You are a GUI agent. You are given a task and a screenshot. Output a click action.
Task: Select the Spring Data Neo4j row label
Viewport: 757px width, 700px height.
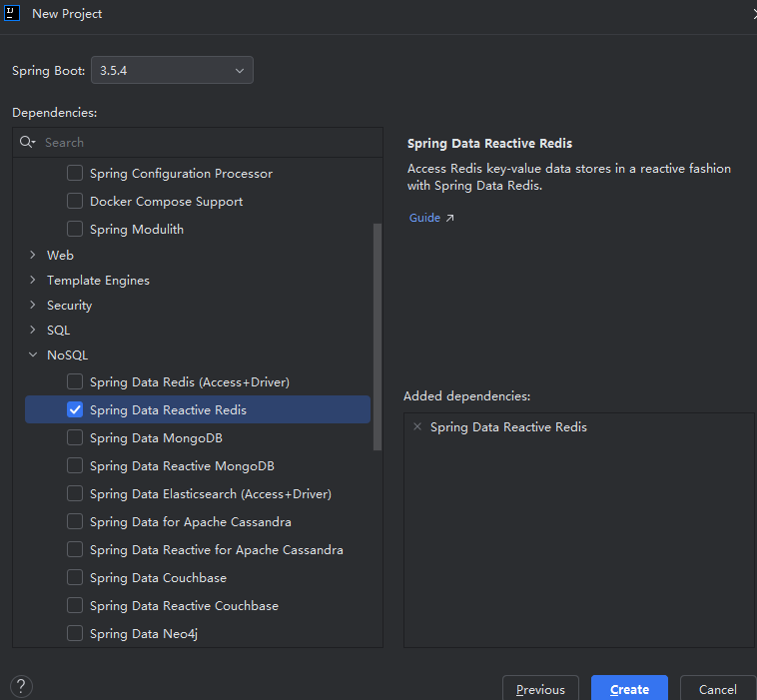pos(144,634)
